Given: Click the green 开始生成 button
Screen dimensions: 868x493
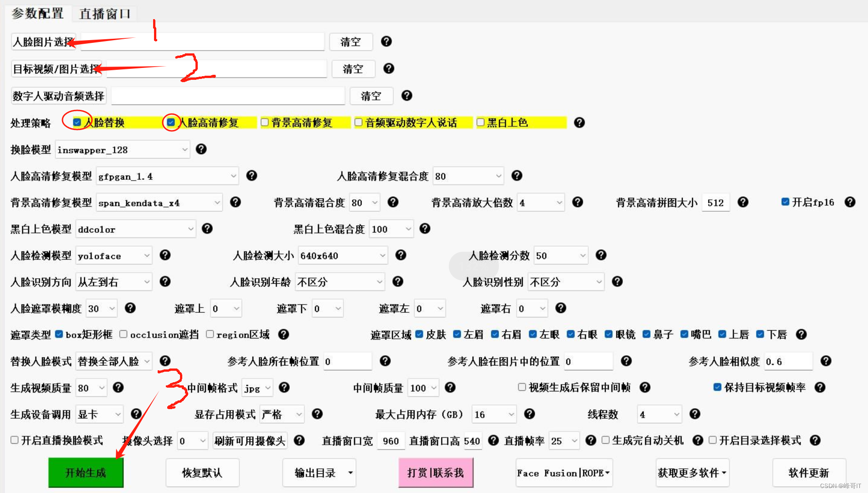Looking at the screenshot, I should (86, 473).
